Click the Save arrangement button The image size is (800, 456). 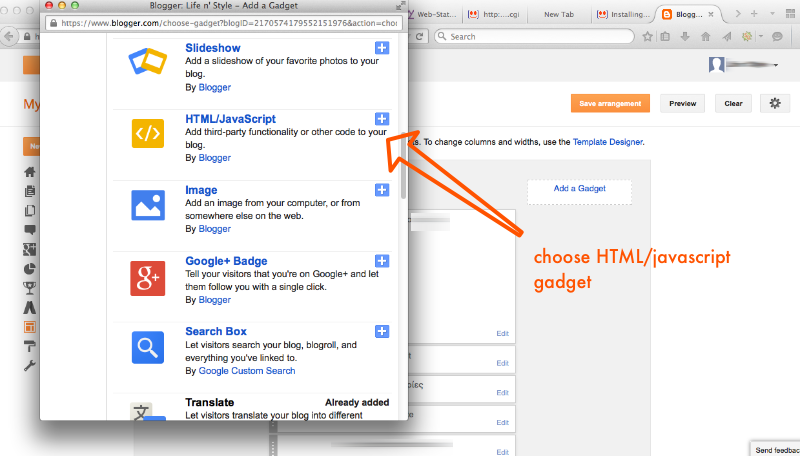click(610, 104)
